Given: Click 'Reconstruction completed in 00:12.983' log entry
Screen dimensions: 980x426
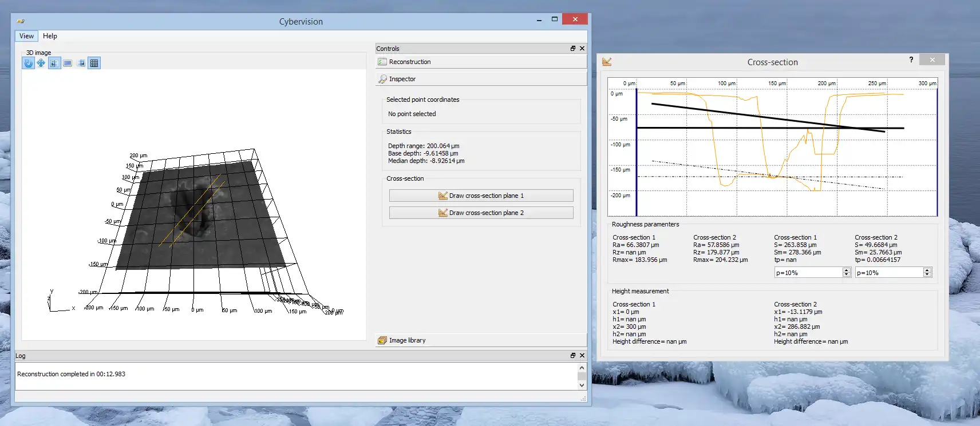Looking at the screenshot, I should tap(71, 374).
